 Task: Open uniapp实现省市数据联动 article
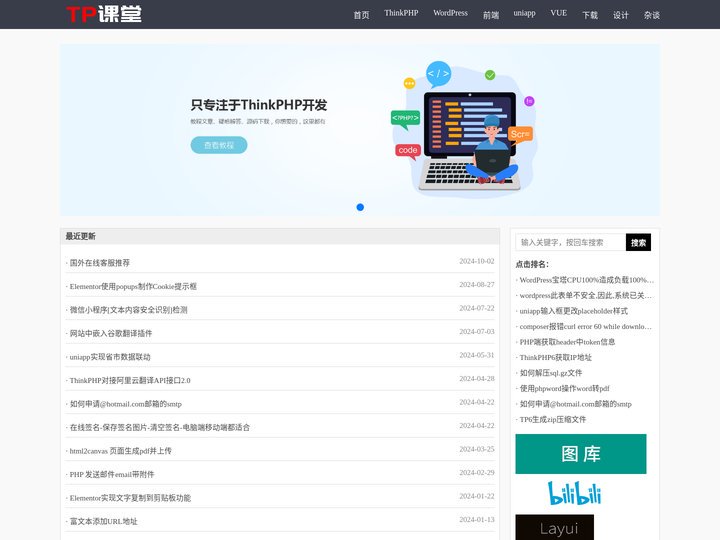[110, 356]
